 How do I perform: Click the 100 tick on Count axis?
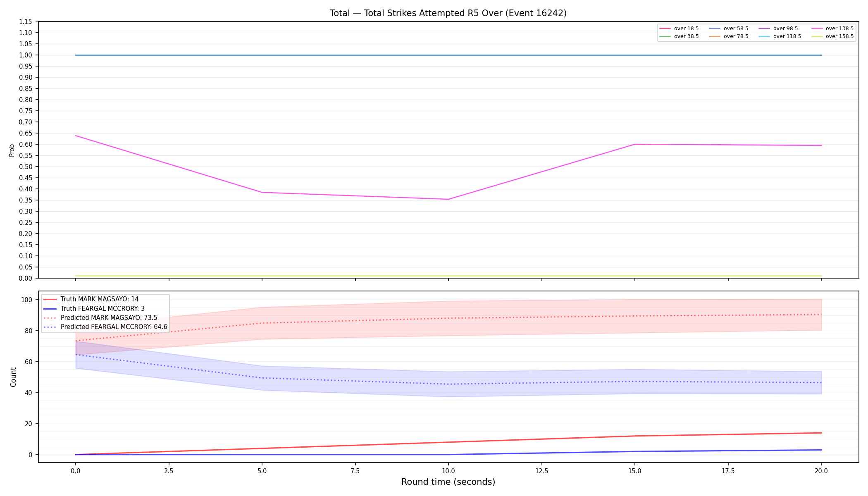pos(27,300)
